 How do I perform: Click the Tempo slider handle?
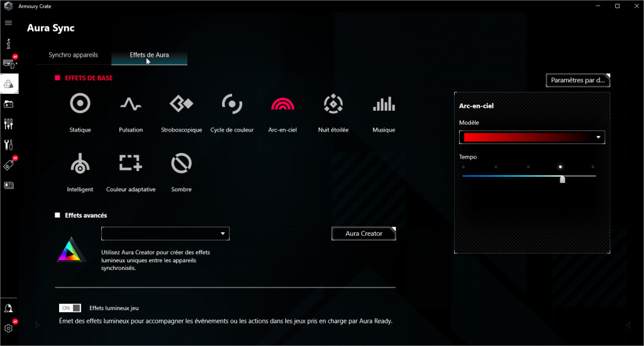(562, 179)
